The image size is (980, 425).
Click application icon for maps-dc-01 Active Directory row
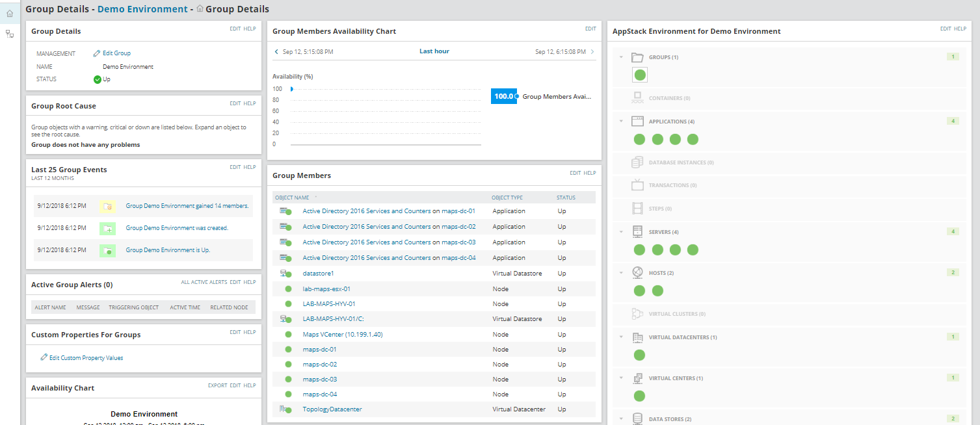point(285,211)
